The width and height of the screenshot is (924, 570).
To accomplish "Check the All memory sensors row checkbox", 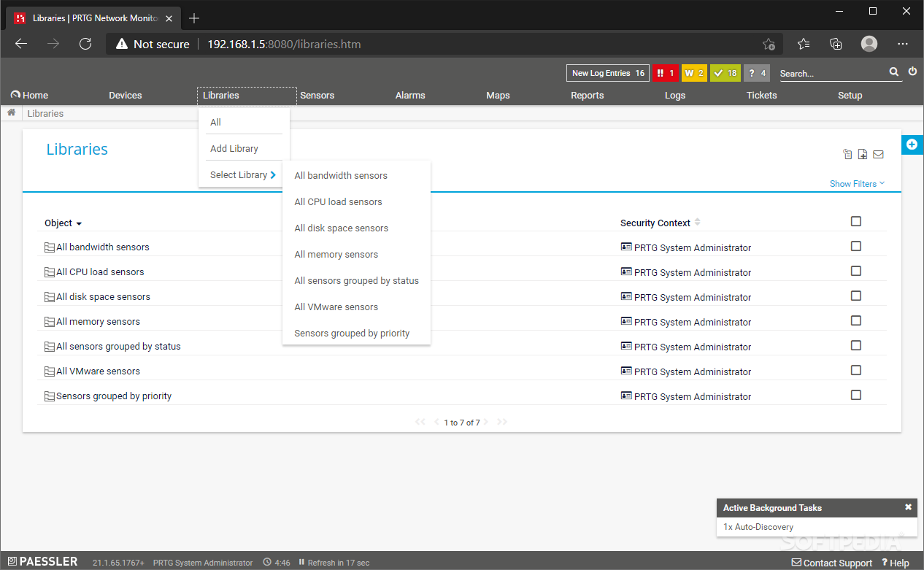I will coord(856,320).
